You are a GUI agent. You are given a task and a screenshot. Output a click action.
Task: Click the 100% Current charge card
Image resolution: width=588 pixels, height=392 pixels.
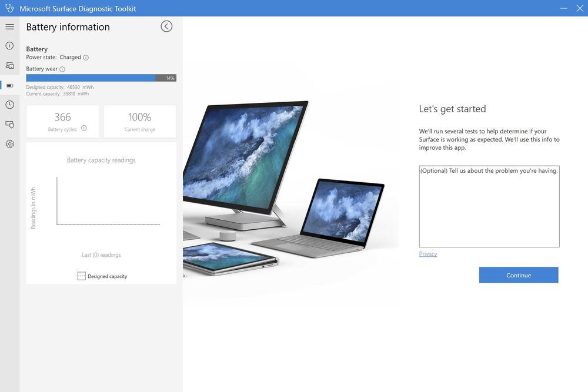[x=140, y=122]
